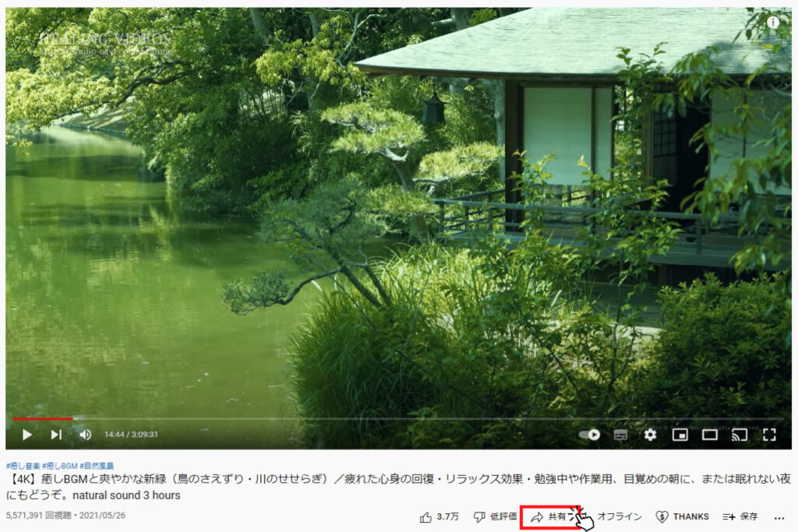This screenshot has height=532, width=798.
Task: Seek on the red progress bar
Action: [43, 418]
